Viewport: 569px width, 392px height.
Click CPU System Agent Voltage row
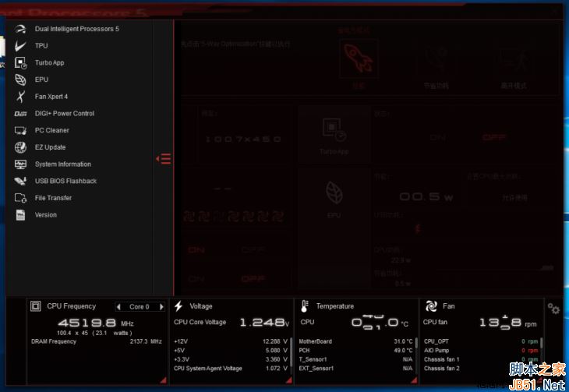tap(231, 369)
